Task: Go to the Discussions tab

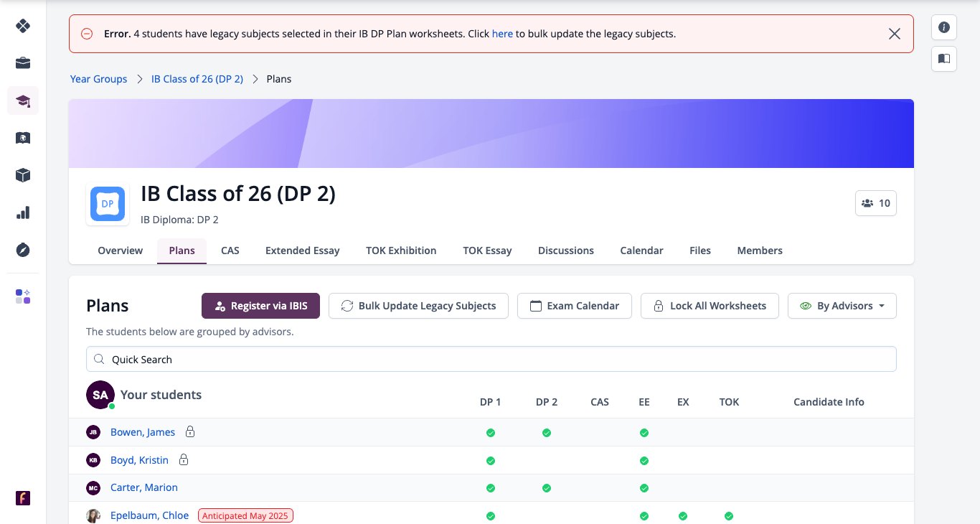Action: pos(566,251)
